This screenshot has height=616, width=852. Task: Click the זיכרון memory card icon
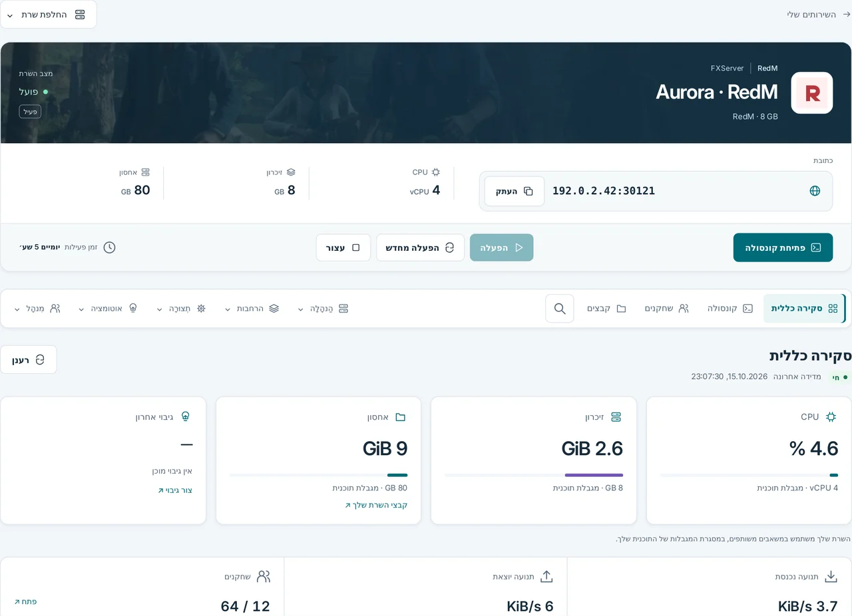click(x=616, y=417)
